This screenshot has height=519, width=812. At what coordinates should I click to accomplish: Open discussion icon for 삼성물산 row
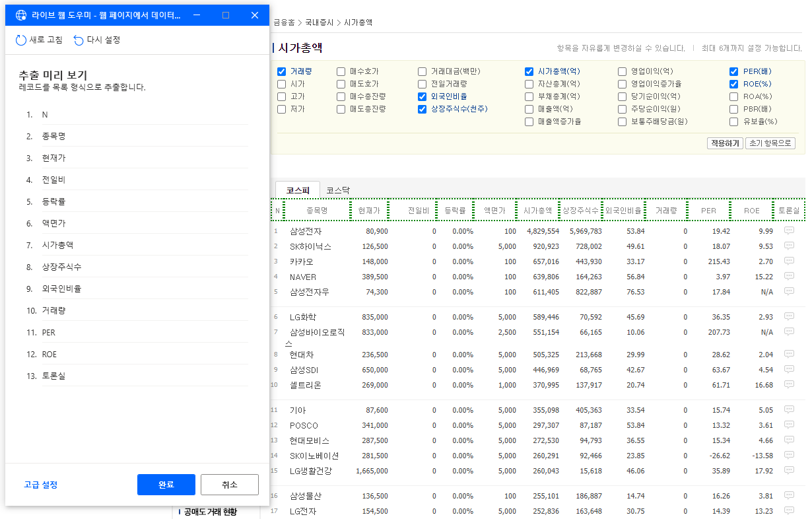pos(789,496)
